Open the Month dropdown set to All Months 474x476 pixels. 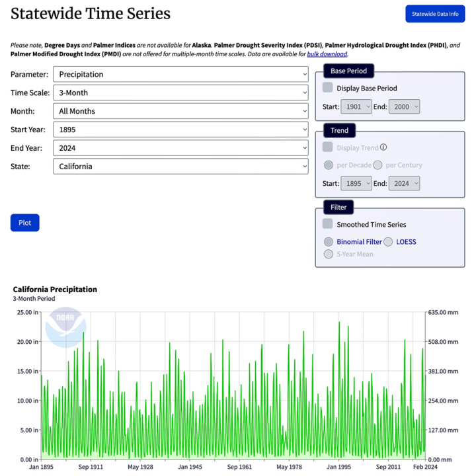point(180,111)
